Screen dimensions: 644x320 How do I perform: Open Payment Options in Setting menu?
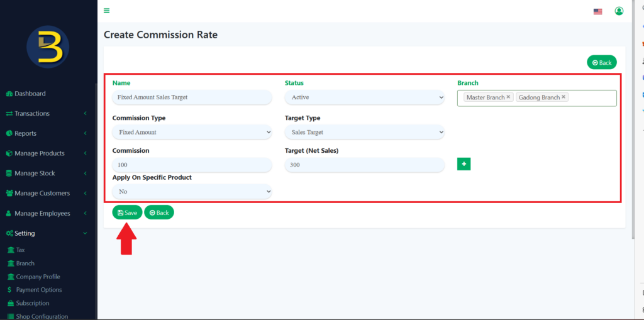tap(38, 290)
